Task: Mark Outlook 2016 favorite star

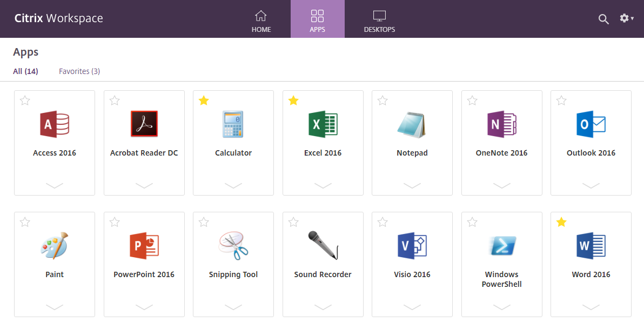Action: point(561,100)
